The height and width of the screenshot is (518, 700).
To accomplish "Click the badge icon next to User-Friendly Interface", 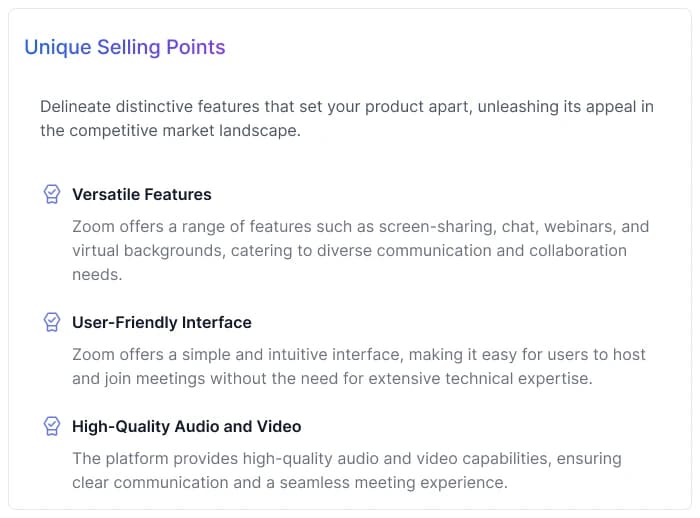I will 52,322.
